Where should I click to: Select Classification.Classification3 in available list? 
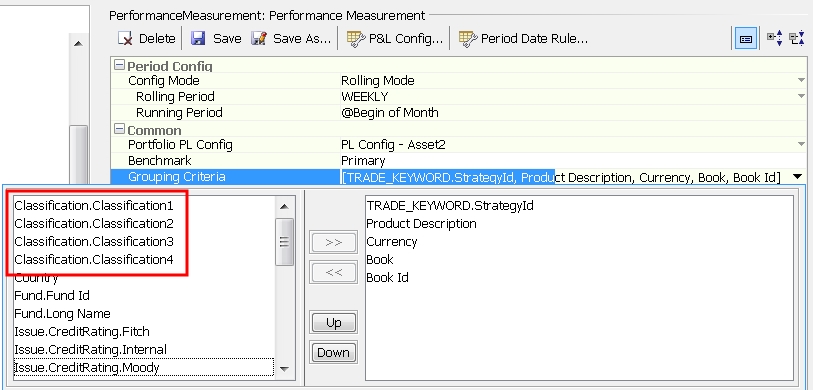coord(94,242)
